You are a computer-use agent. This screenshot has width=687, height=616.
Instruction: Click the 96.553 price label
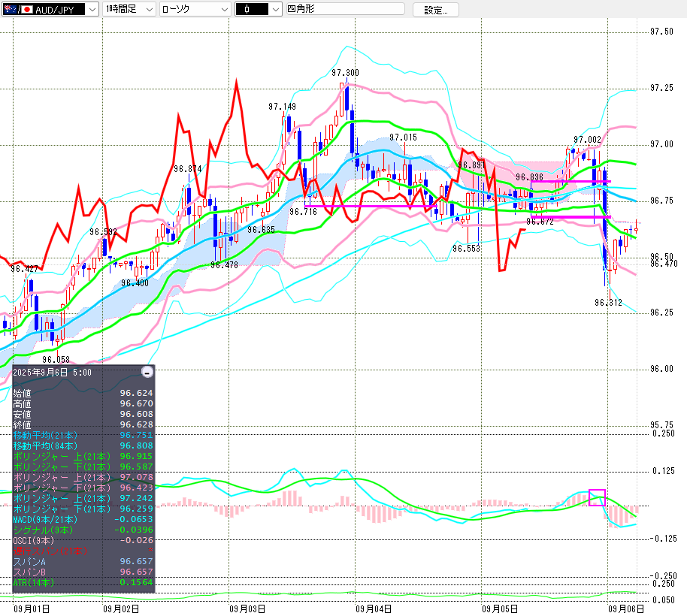[466, 249]
